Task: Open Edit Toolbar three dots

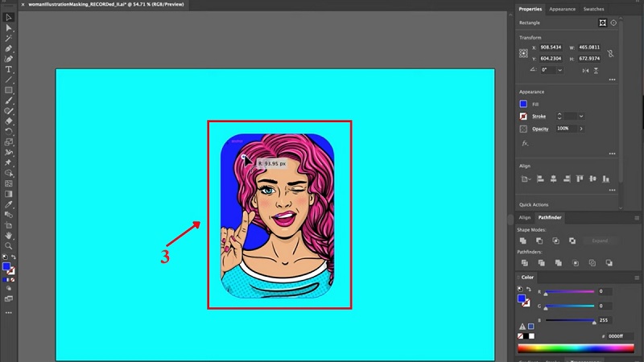Action: click(x=9, y=313)
